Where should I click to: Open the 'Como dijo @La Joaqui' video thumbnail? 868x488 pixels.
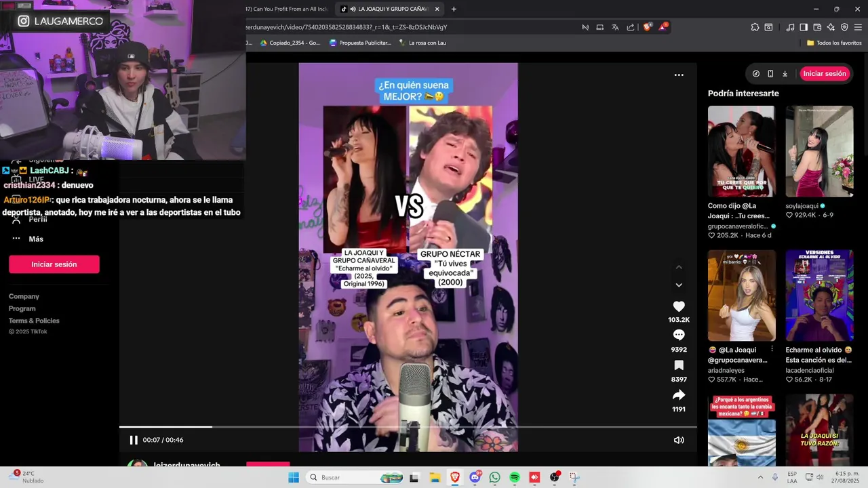[x=742, y=151]
